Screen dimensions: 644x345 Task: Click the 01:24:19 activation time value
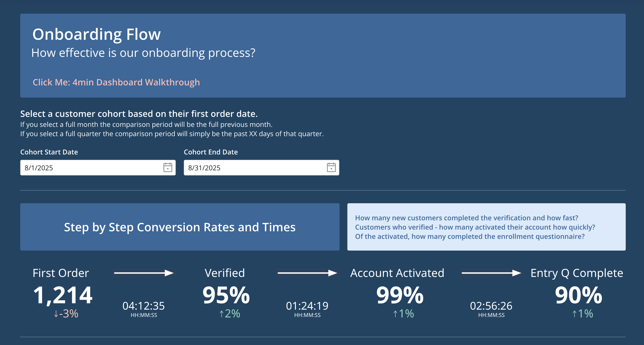307,306
